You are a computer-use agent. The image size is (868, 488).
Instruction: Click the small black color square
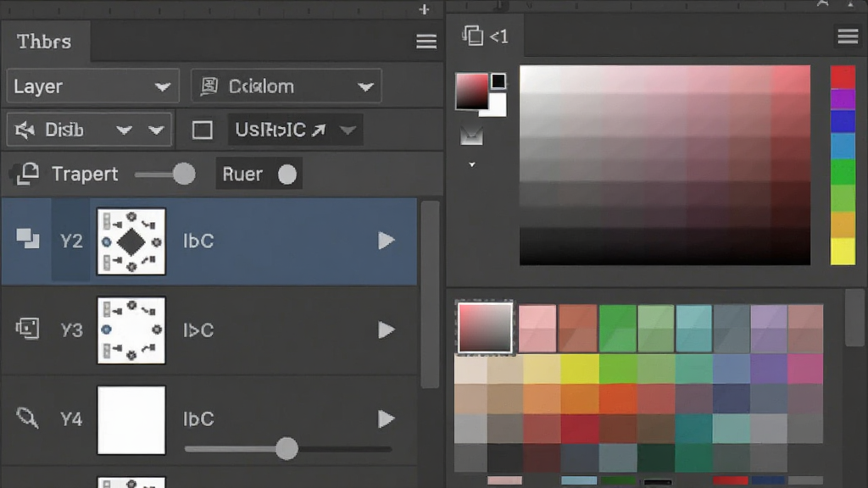pyautogui.click(x=498, y=81)
